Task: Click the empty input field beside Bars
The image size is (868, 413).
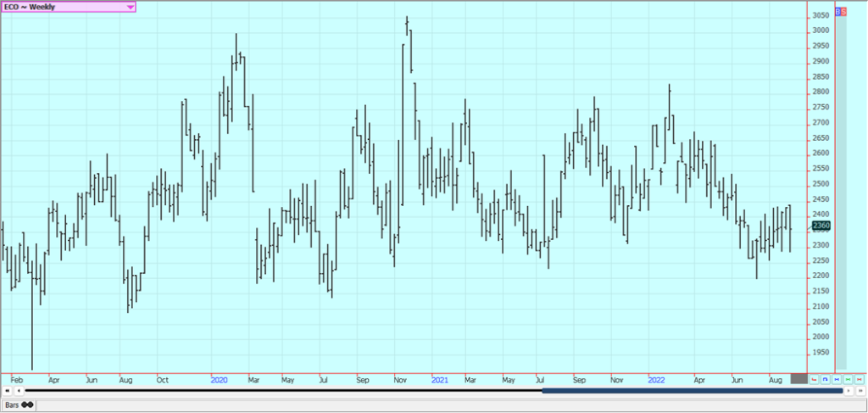Action: [x=451, y=405]
